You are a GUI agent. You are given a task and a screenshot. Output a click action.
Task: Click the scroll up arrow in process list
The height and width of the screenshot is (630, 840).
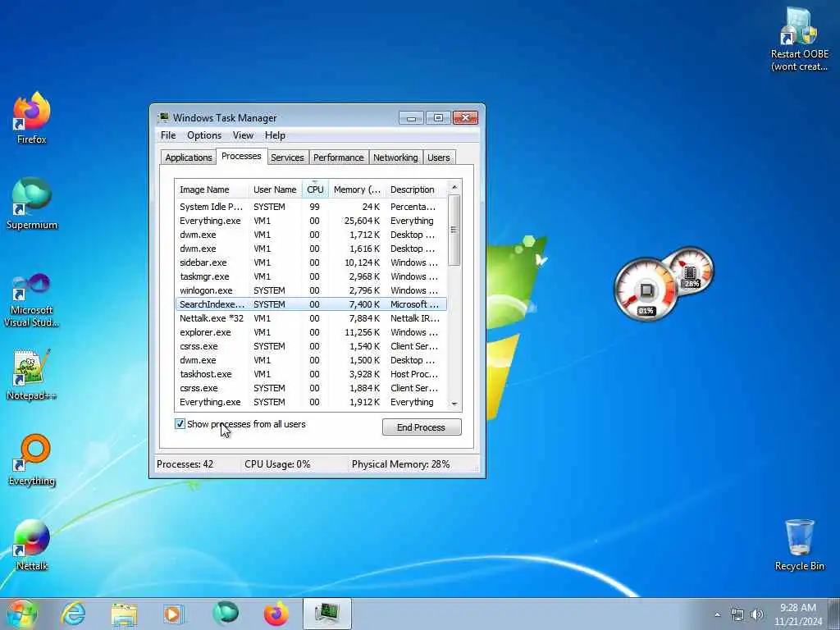pos(454,187)
